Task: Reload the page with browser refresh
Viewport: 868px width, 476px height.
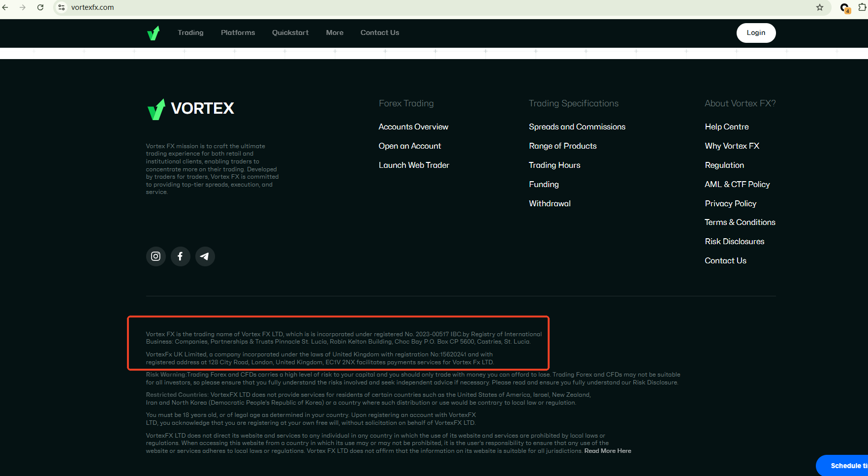Action: [x=40, y=7]
